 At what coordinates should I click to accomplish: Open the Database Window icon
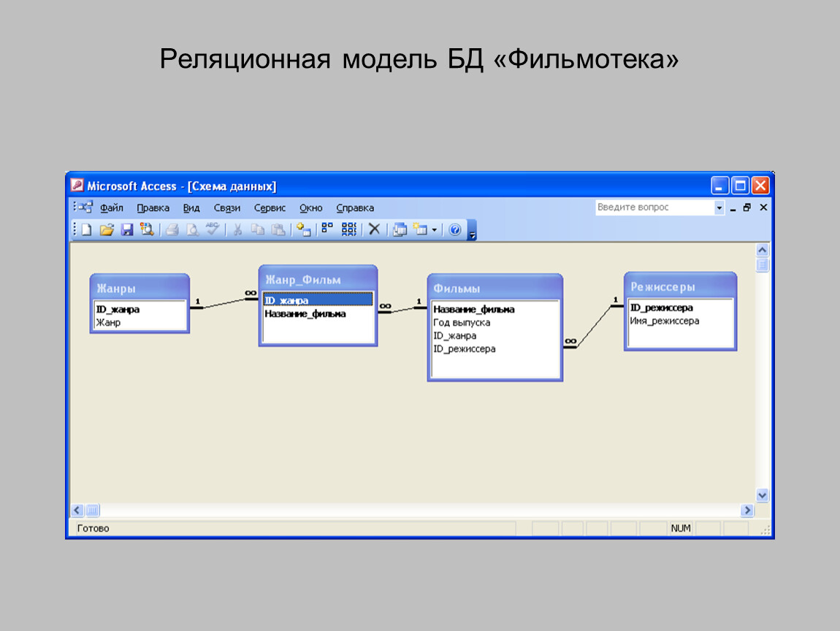click(400, 230)
